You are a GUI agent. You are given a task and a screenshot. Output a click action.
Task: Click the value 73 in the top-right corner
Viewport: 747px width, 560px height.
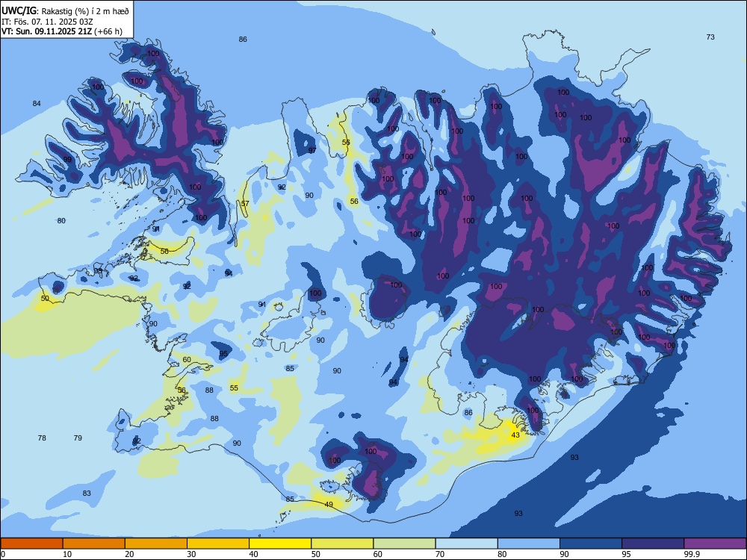click(x=710, y=37)
